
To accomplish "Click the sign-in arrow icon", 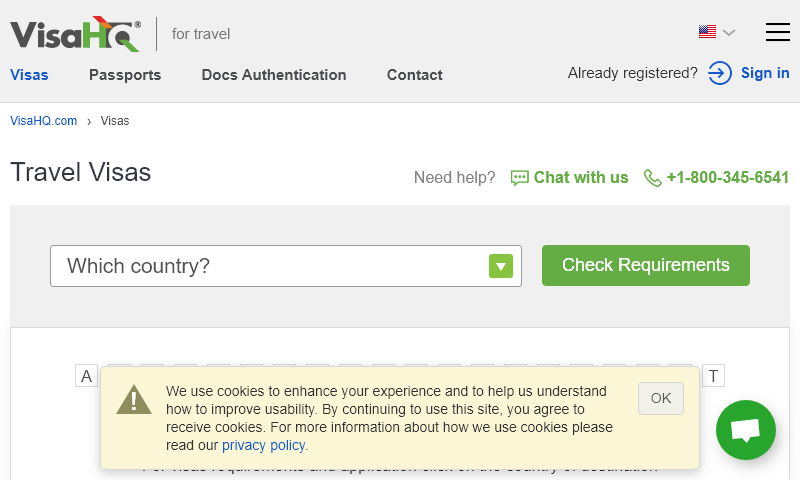I will [720, 73].
